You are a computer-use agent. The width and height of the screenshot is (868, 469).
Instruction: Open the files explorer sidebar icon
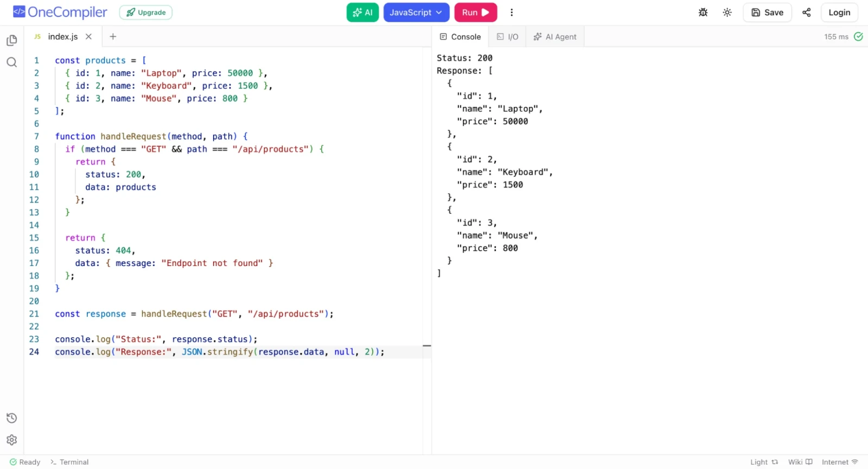tap(11, 41)
